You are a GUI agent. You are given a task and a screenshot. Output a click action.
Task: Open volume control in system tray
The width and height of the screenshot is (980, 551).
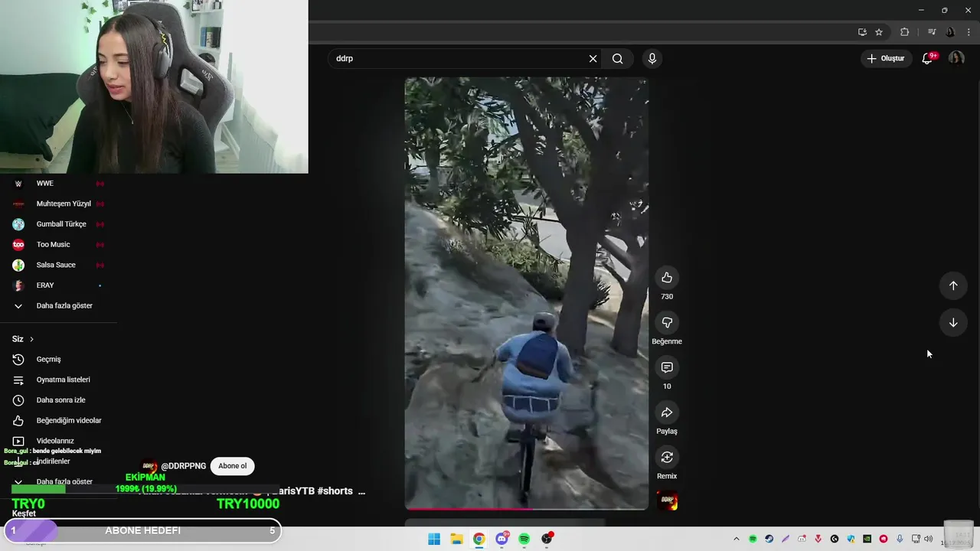929,539
